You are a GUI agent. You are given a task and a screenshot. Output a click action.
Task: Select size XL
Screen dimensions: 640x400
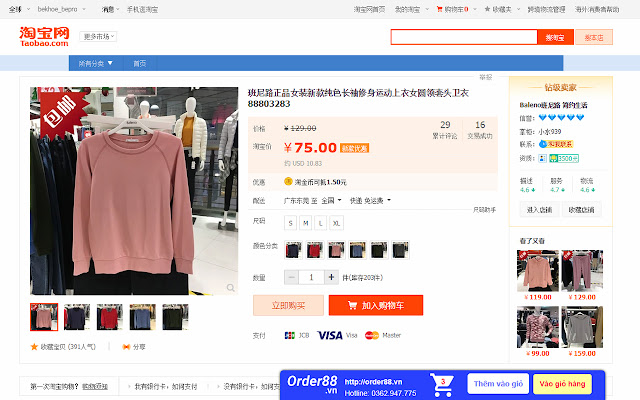(x=336, y=223)
